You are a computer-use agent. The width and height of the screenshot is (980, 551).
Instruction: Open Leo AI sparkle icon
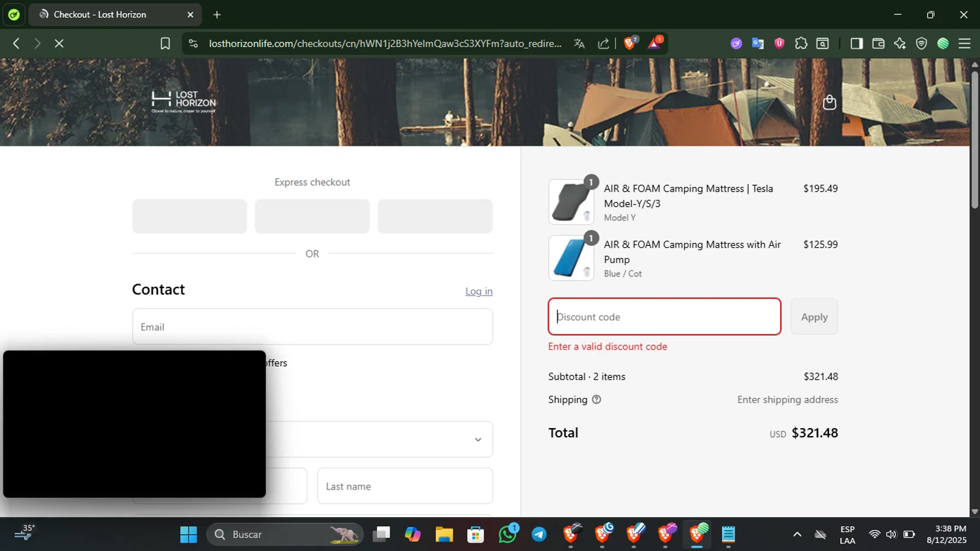pyautogui.click(x=900, y=43)
